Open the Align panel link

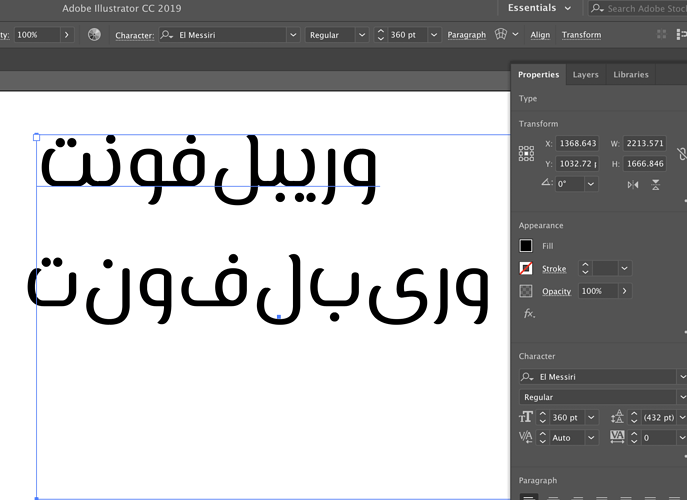540,35
